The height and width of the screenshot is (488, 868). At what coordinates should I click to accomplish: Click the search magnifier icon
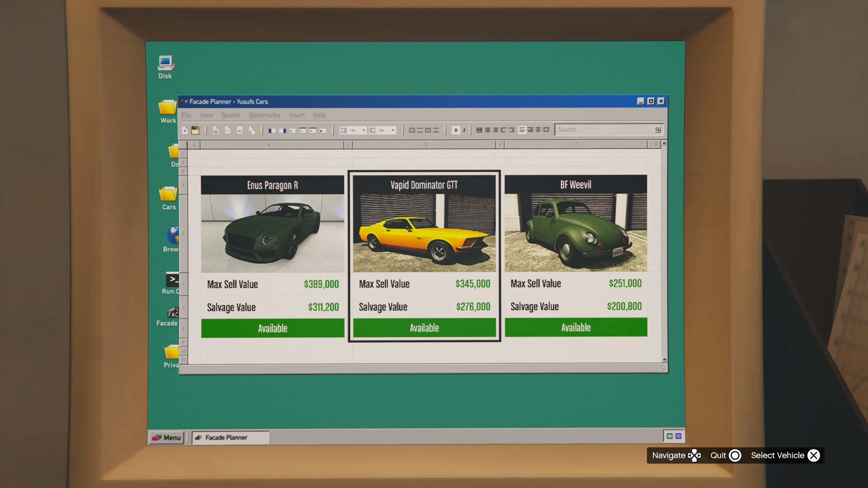(x=657, y=130)
